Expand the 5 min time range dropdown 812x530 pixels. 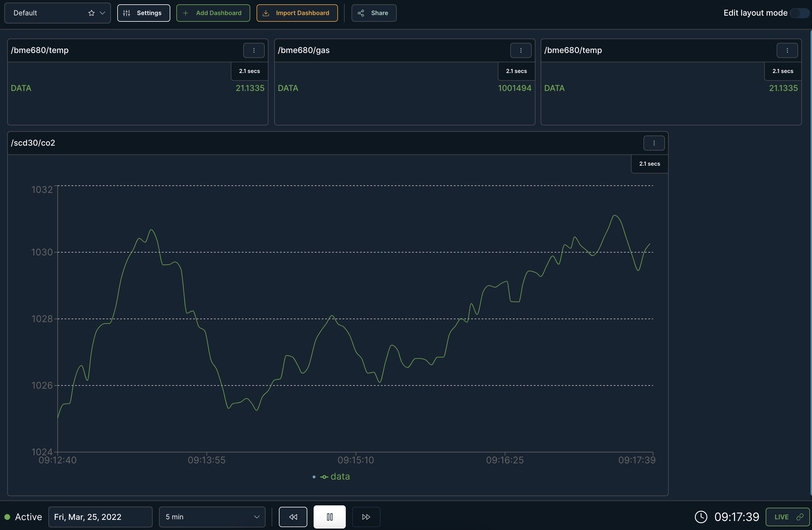(212, 517)
